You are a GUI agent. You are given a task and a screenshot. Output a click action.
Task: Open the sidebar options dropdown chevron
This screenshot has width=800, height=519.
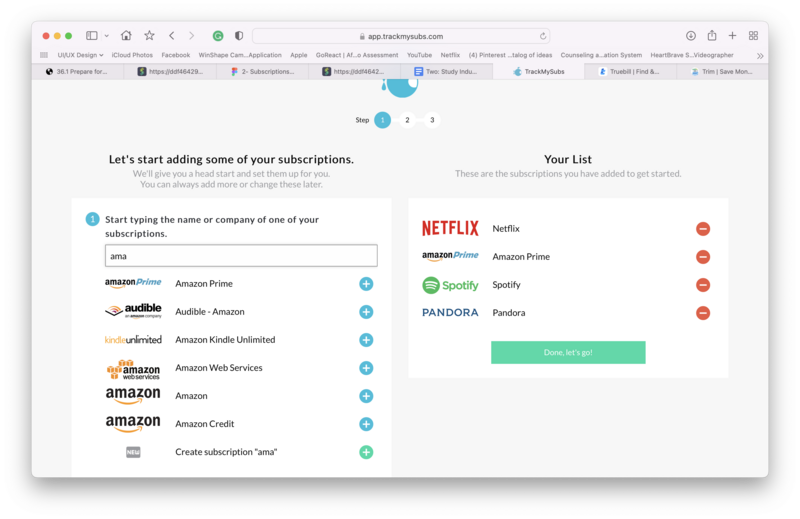click(x=107, y=36)
